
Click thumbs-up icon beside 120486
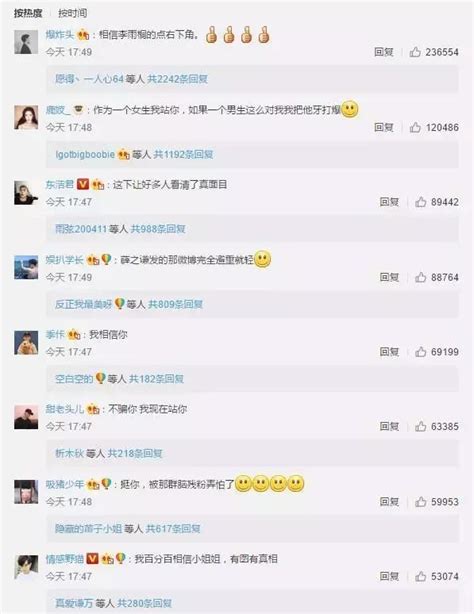(415, 127)
